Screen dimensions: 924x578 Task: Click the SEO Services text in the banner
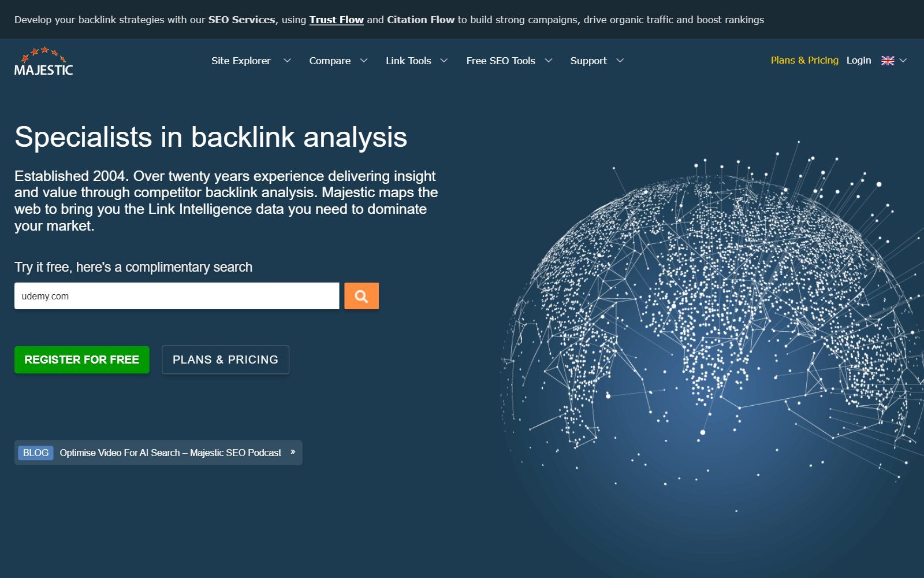click(x=241, y=20)
